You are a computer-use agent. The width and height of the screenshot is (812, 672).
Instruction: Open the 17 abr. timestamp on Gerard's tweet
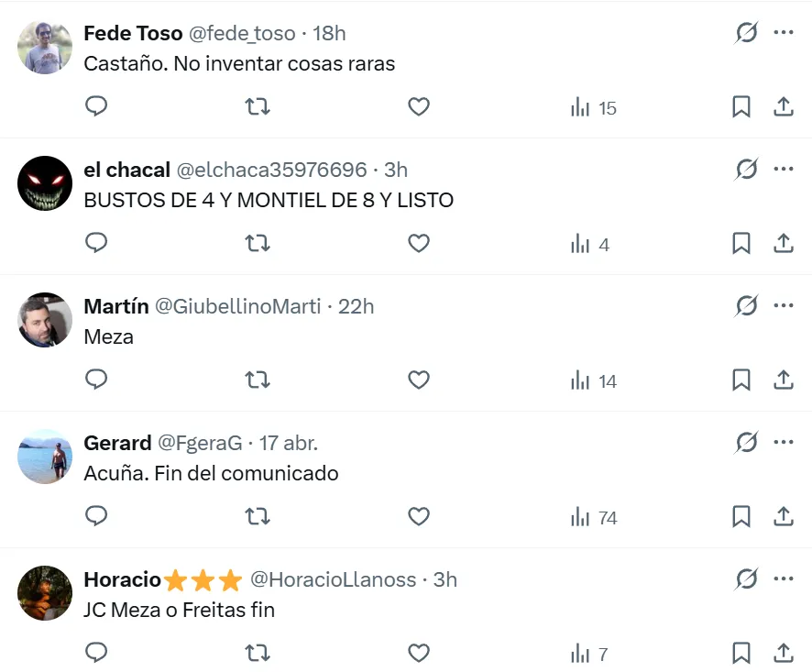click(x=289, y=444)
